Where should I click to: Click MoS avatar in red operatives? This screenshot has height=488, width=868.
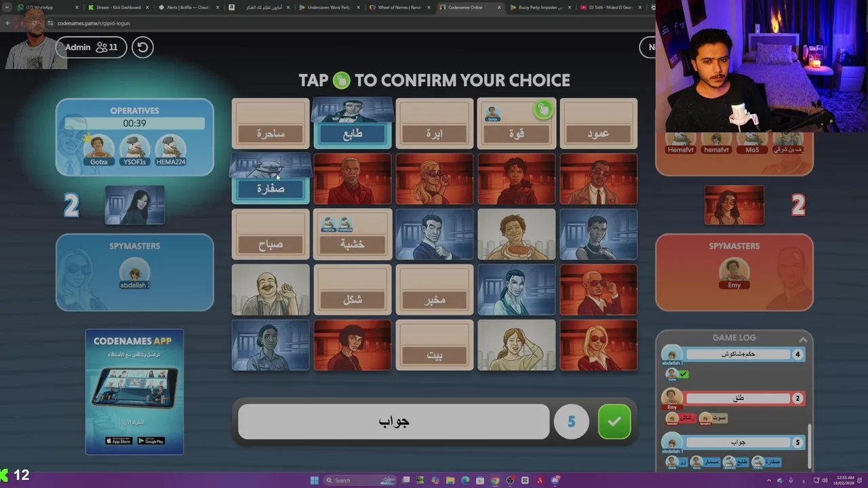(x=752, y=143)
